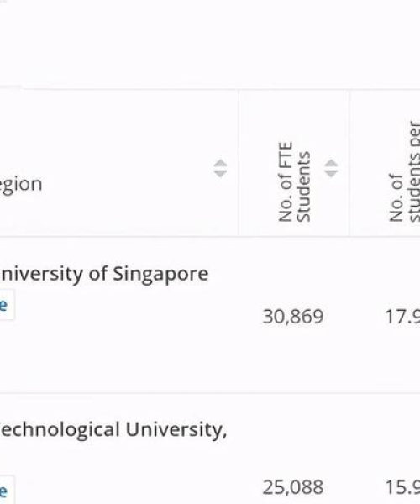Click the descending arrow in Region column header

click(x=220, y=174)
